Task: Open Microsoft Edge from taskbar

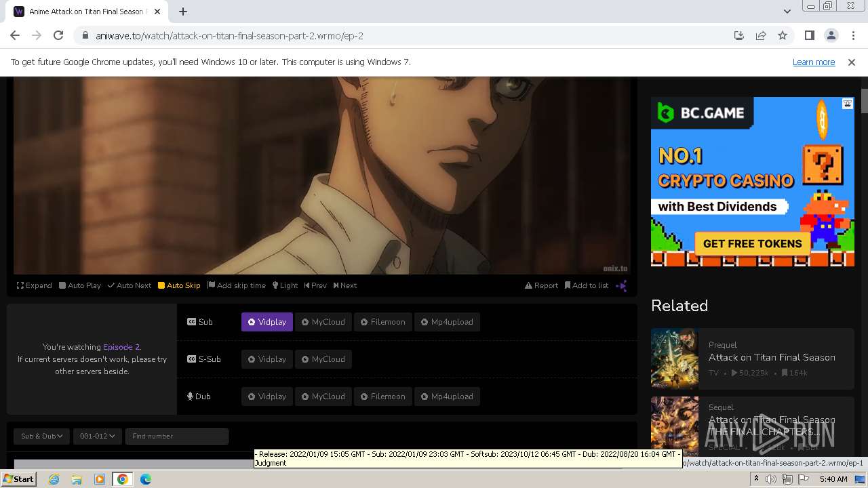Action: click(146, 479)
